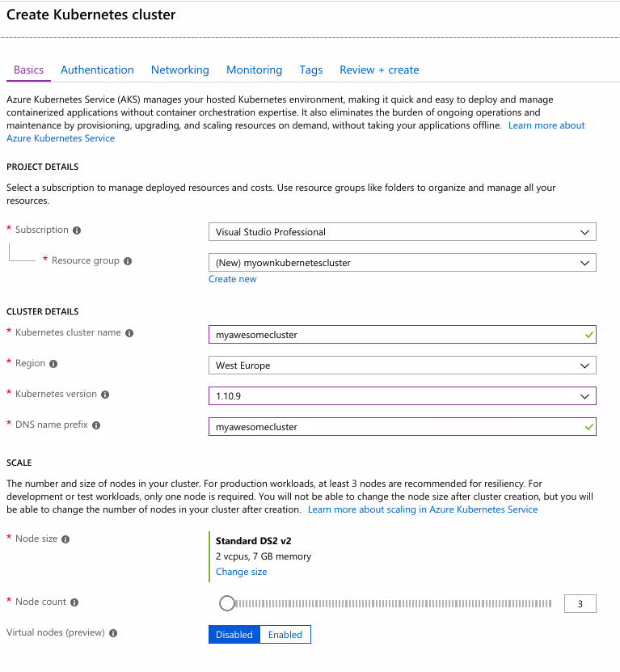Enable virtual nodes with the Enabled toggle
This screenshot has height=672, width=620.
[285, 635]
